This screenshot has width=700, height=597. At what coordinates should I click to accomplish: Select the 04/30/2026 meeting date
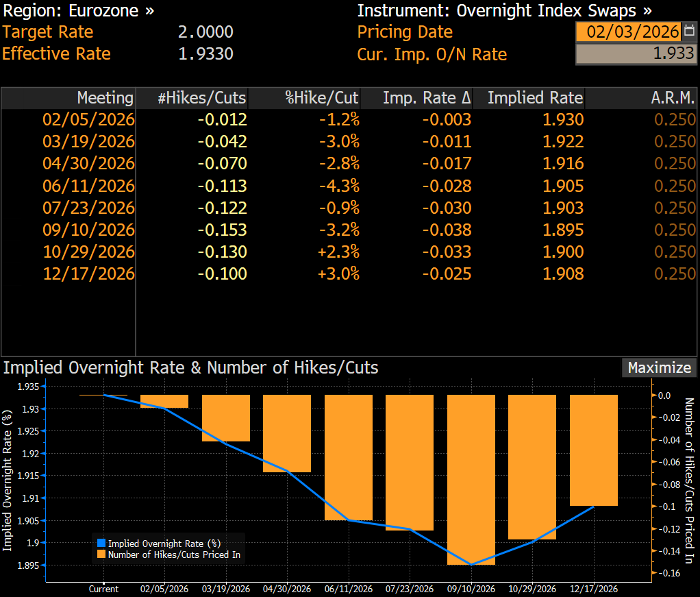tap(88, 164)
